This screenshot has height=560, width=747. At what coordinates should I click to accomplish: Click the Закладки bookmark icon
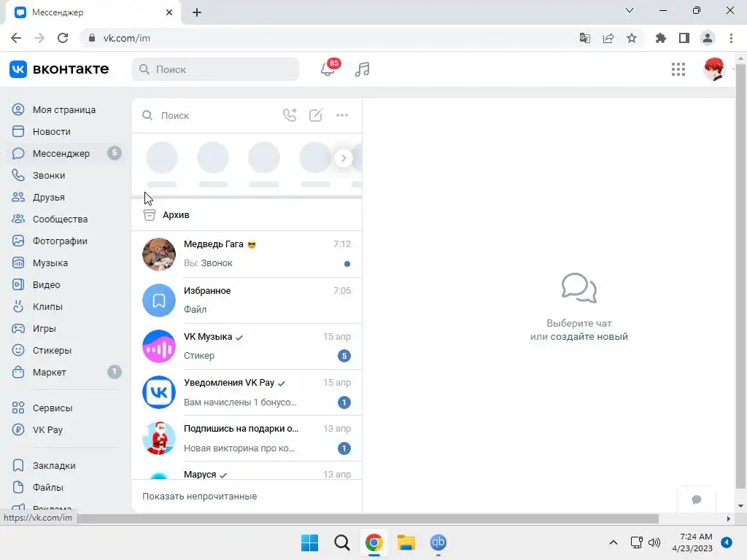(18, 466)
